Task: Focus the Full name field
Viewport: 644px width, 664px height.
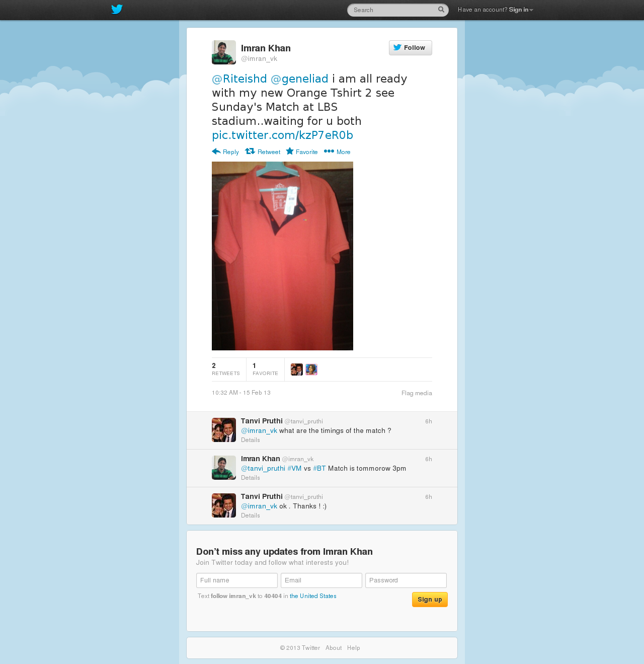Action: pos(237,580)
